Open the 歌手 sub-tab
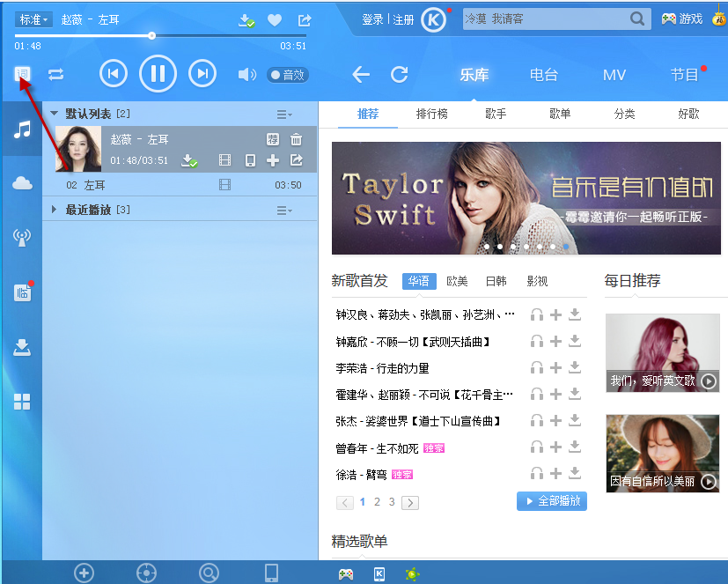This screenshot has height=584, width=728. pos(496,114)
